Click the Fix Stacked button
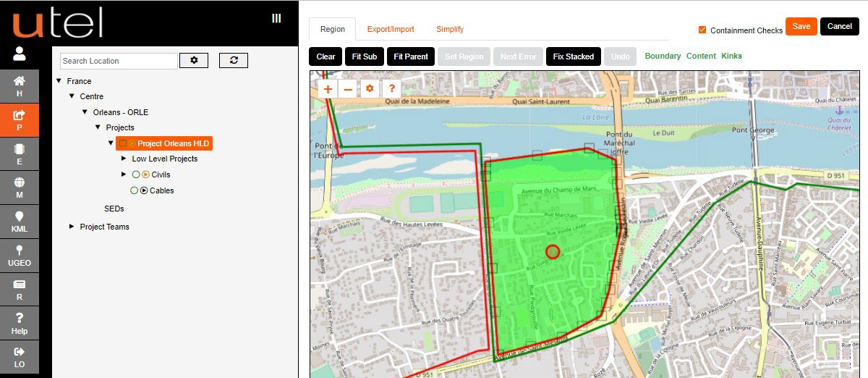The width and height of the screenshot is (868, 378). [574, 56]
